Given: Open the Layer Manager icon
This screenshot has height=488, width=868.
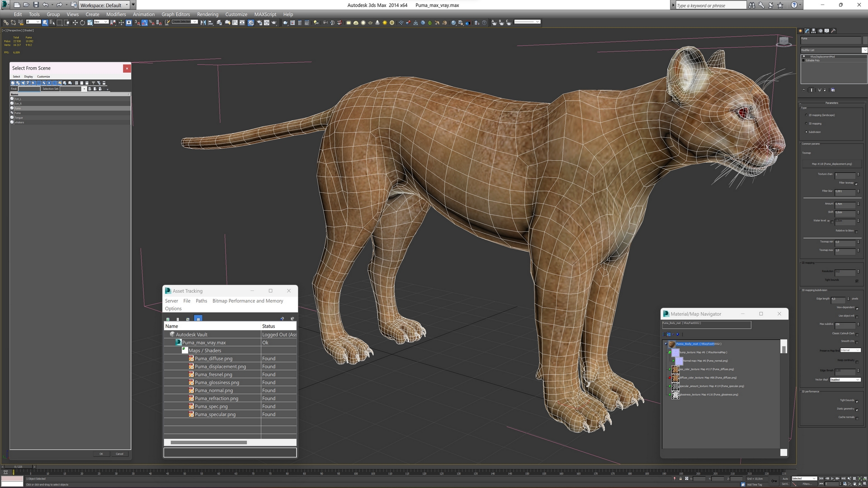Looking at the screenshot, I should 219,22.
